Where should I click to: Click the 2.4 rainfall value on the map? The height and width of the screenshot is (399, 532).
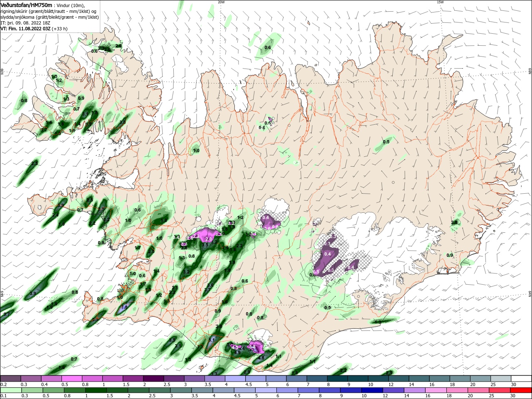click(x=55, y=215)
